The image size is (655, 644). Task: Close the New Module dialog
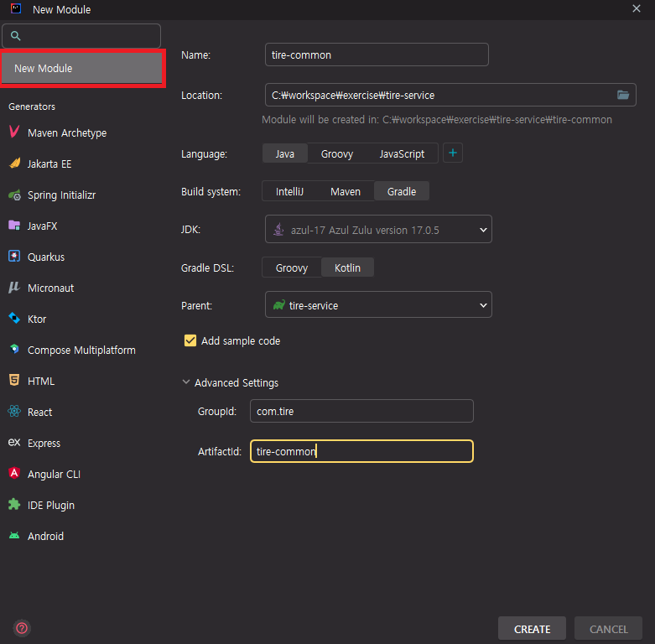637,8
